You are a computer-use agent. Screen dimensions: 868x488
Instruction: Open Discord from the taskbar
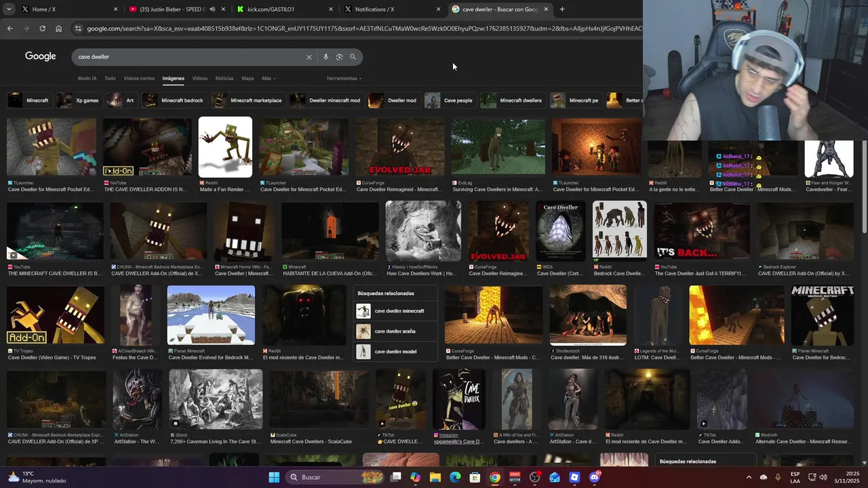pyautogui.click(x=595, y=477)
